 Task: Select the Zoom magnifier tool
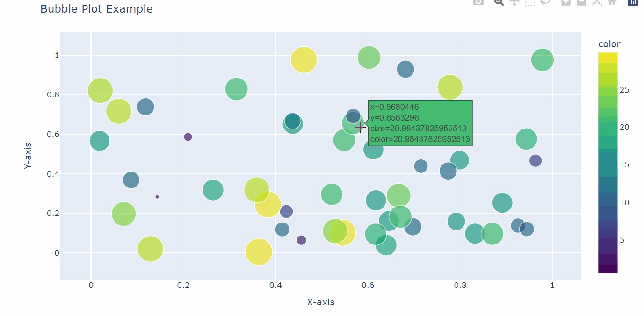(499, 2)
